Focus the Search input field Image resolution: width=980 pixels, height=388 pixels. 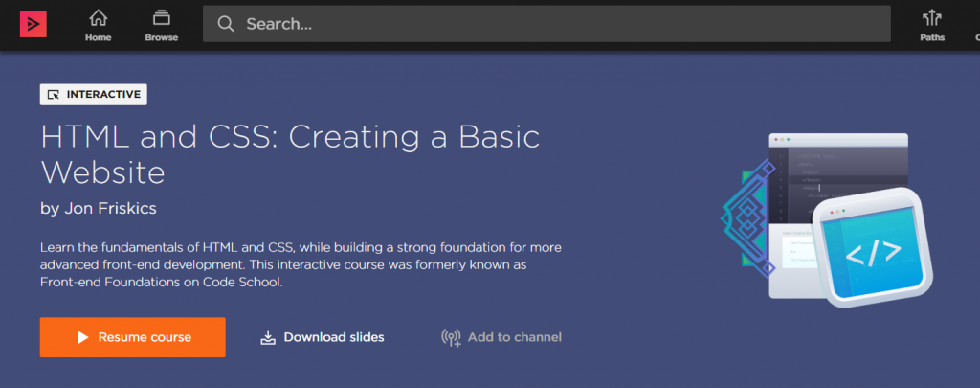point(546,24)
